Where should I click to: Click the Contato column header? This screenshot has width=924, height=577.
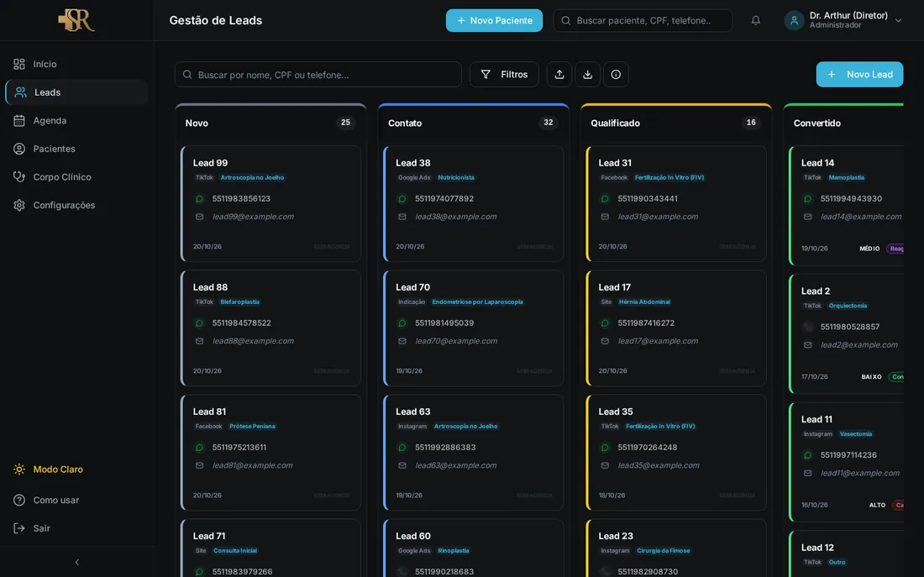click(x=405, y=123)
